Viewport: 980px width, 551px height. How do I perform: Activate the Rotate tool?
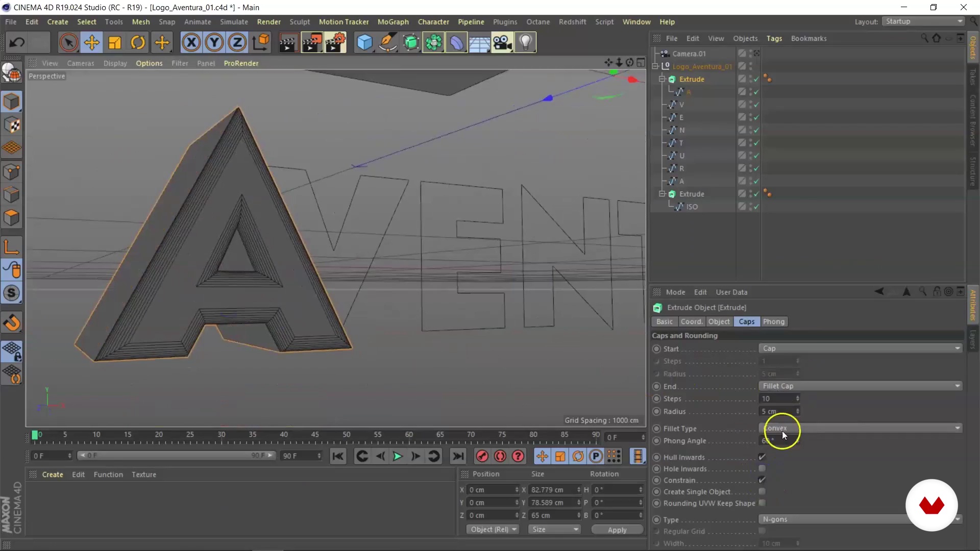138,42
